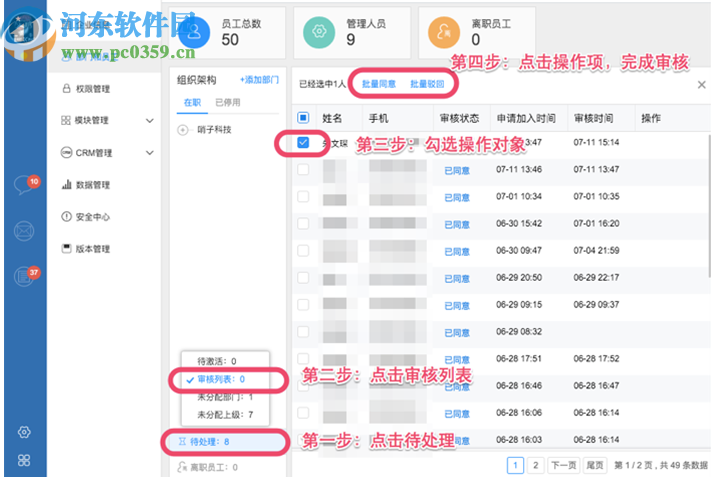Click the icon beside 版本管理
This screenshot has width=717, height=478.
point(67,248)
